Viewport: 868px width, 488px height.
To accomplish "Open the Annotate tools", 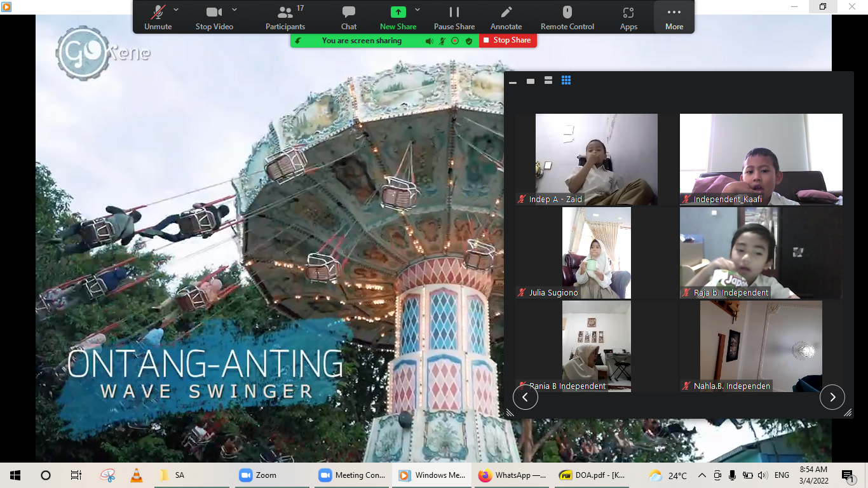I will pyautogui.click(x=506, y=17).
